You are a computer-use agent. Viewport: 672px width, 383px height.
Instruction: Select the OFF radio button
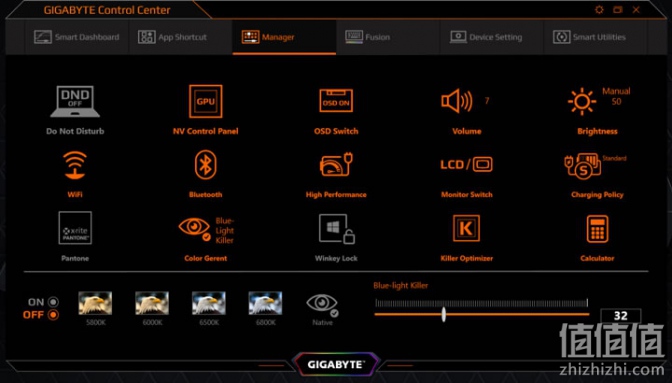(53, 315)
